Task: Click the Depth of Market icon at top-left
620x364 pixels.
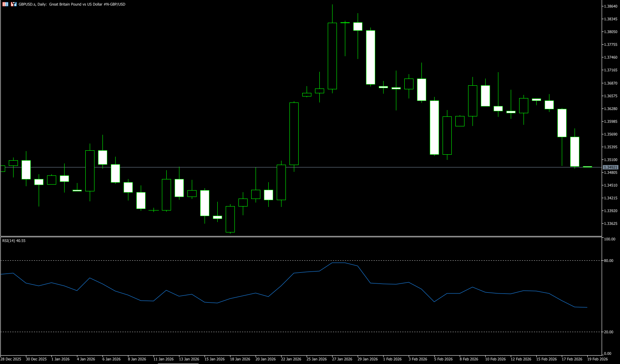Action: [5, 4]
